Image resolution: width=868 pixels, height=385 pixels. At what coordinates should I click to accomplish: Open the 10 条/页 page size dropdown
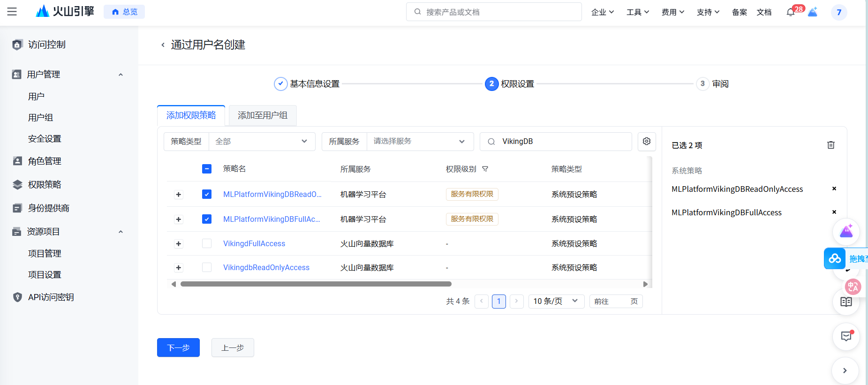coord(556,301)
